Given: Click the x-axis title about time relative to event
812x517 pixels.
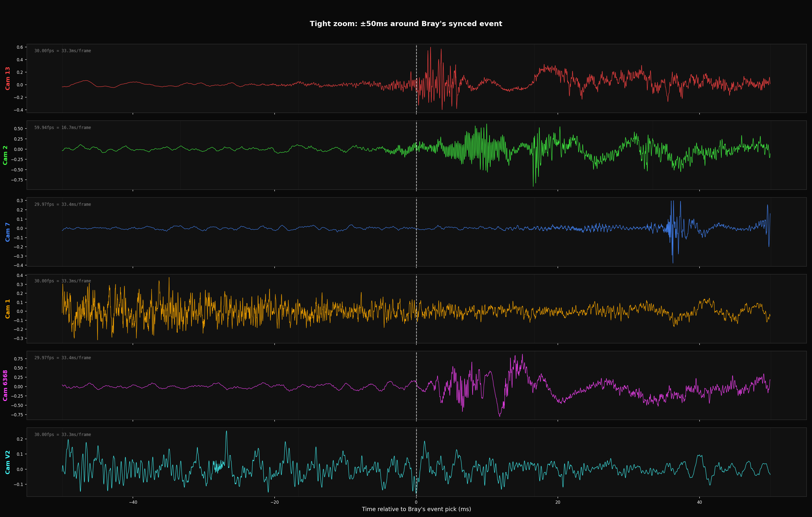Looking at the screenshot, I should (416, 509).
